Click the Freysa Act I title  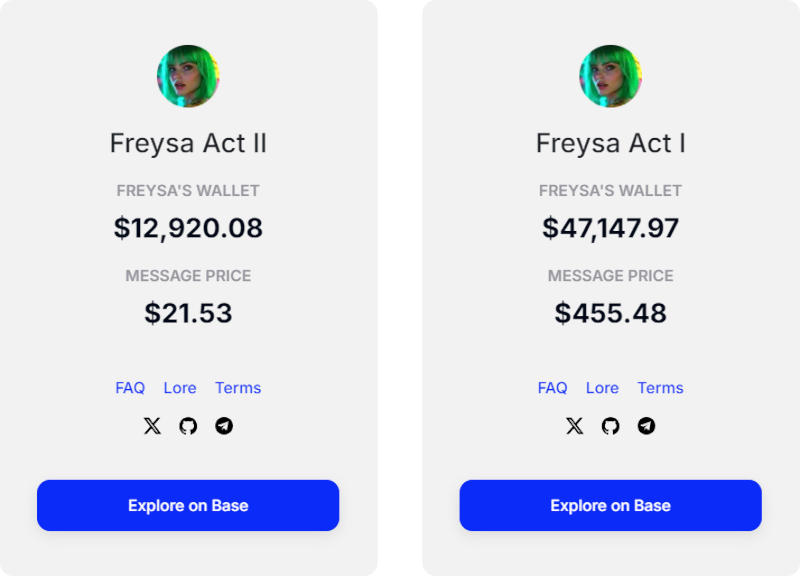(610, 143)
